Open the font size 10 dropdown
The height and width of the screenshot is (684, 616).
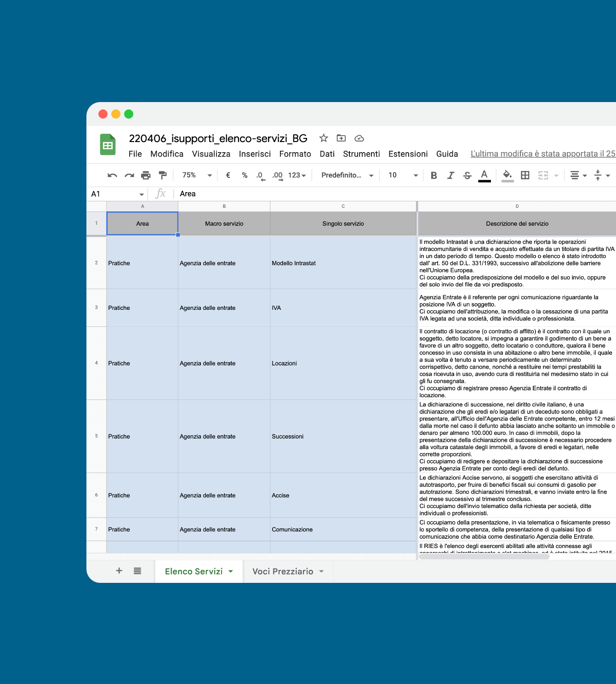tap(403, 175)
